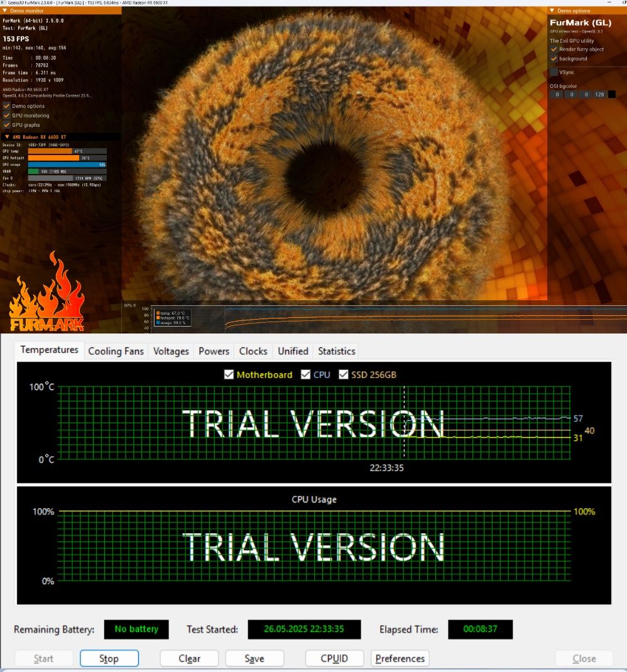
Task: Disable the background rendering checkbox
Action: coord(553,58)
